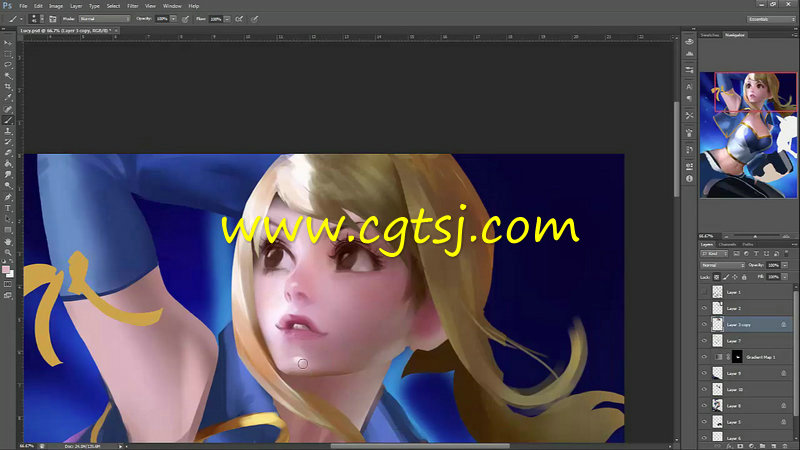Screen dimensions: 800x450
Task: Close the Lucy.psd document tab
Action: point(116,31)
